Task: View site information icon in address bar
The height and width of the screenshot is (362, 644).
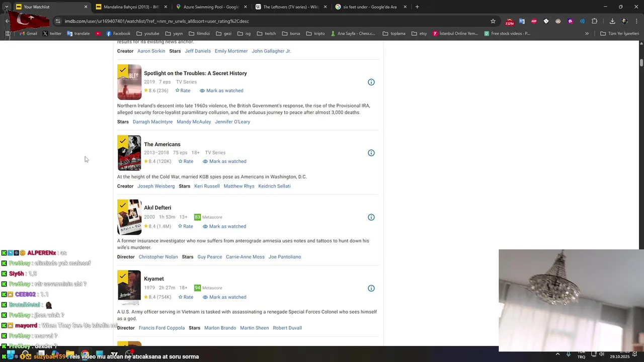Action: point(58,21)
